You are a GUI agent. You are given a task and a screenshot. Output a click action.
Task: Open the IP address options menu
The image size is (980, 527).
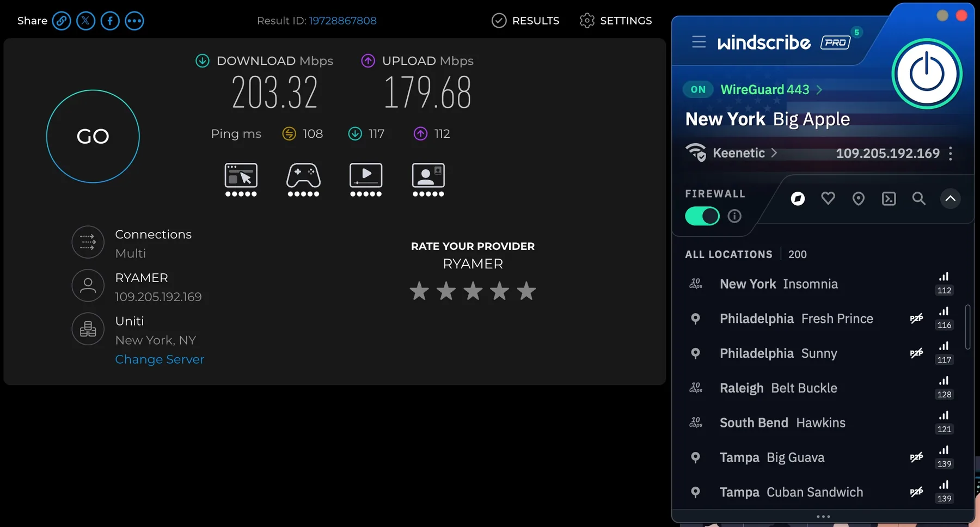951,154
